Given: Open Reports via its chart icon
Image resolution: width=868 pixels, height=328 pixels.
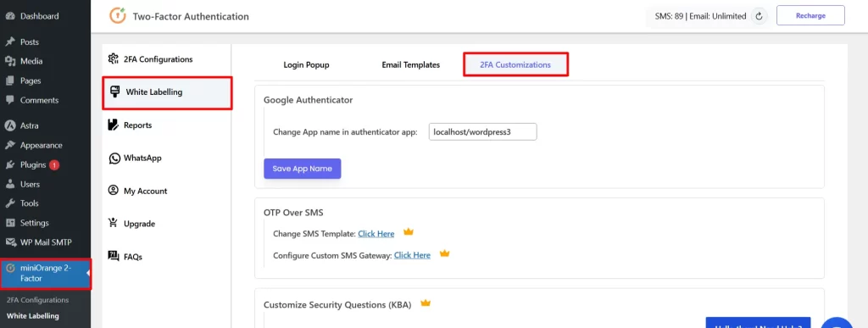Looking at the screenshot, I should [114, 125].
